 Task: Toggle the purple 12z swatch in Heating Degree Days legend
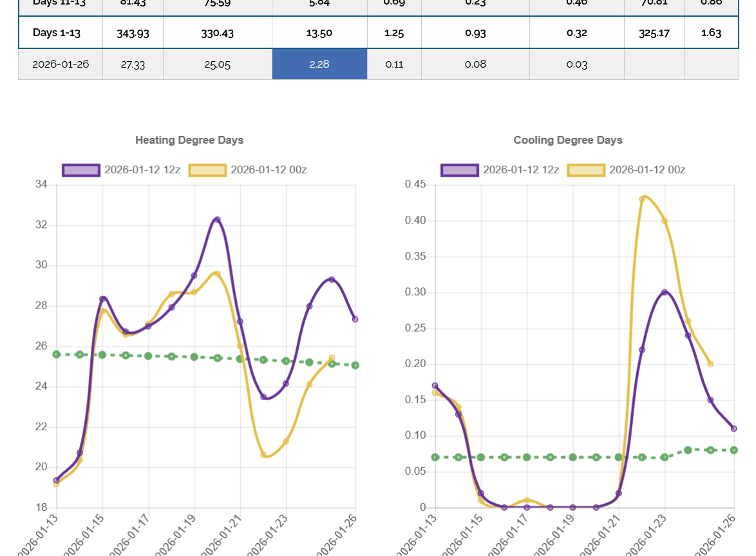point(81,170)
